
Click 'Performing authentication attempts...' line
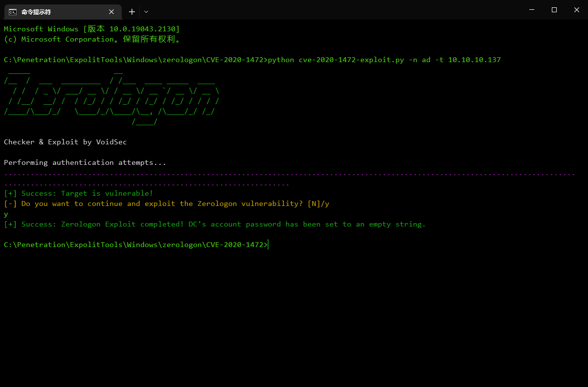[x=85, y=163]
